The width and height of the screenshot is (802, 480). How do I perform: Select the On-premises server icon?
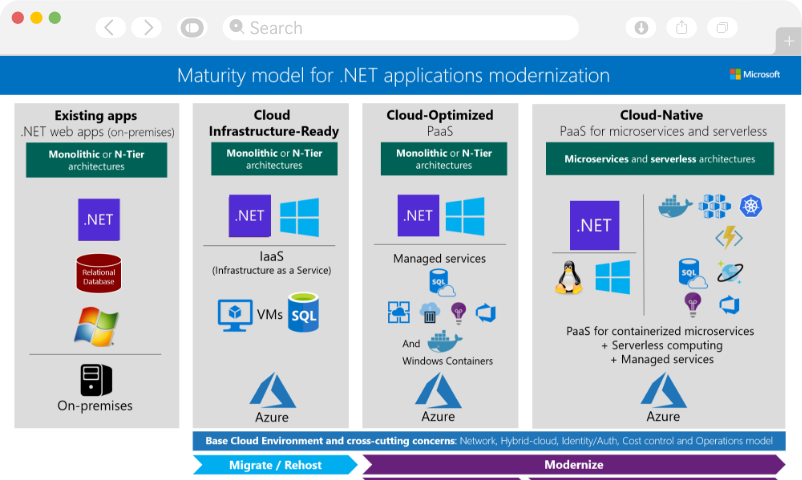(96, 379)
